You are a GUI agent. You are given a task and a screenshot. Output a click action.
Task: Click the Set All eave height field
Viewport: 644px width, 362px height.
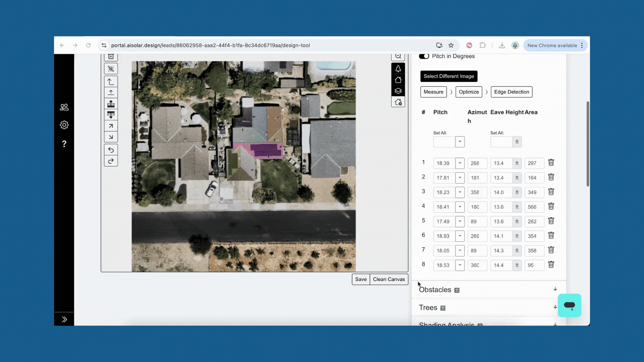(501, 142)
